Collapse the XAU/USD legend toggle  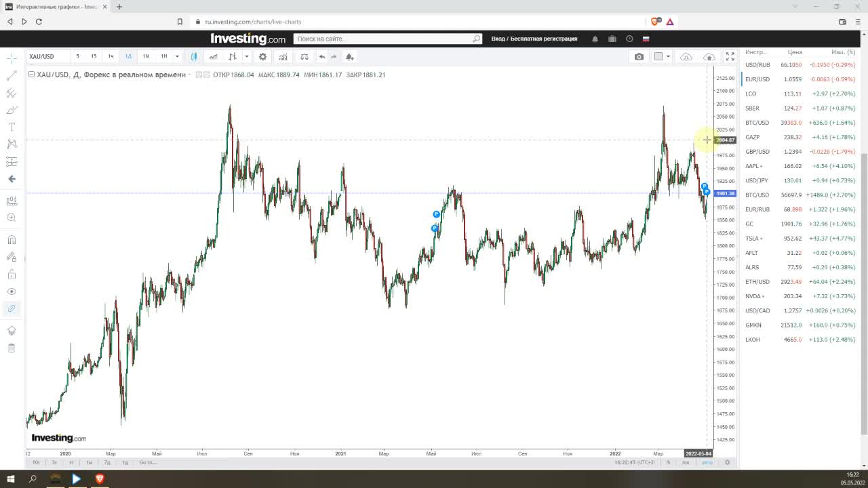(31, 75)
